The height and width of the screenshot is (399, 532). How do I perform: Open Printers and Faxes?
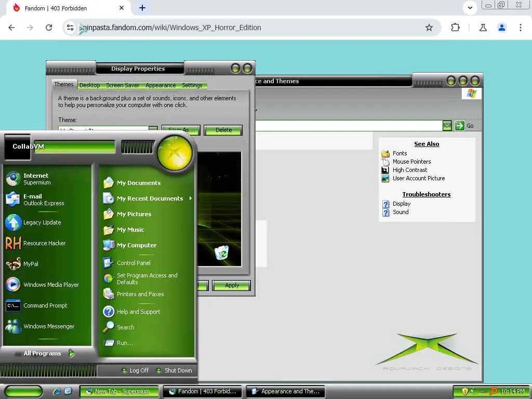[x=134, y=294]
